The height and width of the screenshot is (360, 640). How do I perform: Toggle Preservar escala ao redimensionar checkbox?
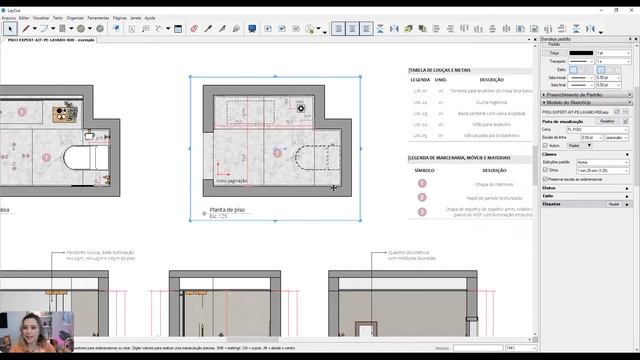tap(545, 179)
